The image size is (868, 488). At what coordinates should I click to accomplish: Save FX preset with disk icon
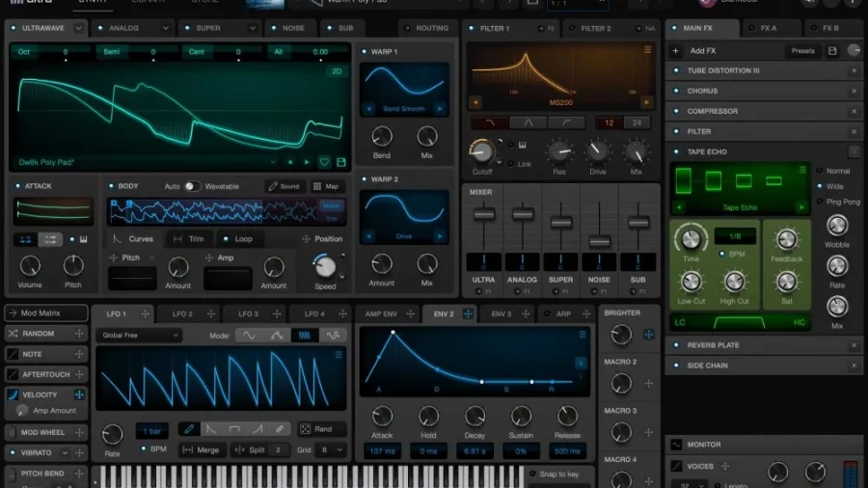click(832, 51)
